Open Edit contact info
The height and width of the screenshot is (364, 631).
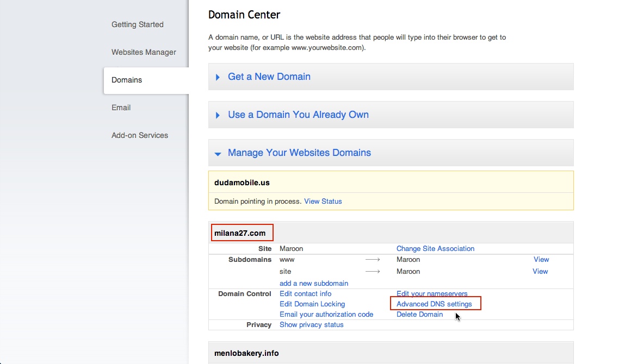coord(306,294)
